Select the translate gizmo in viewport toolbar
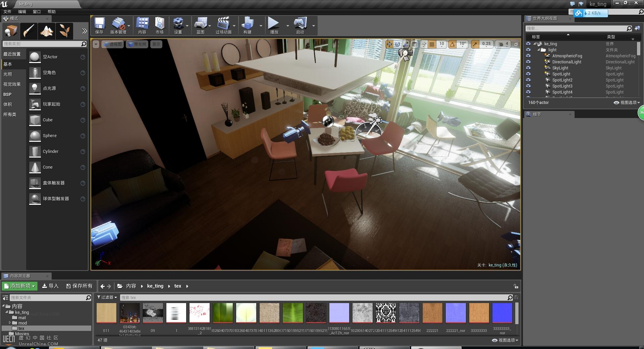Screen dimensions: 644x349 click(389, 44)
